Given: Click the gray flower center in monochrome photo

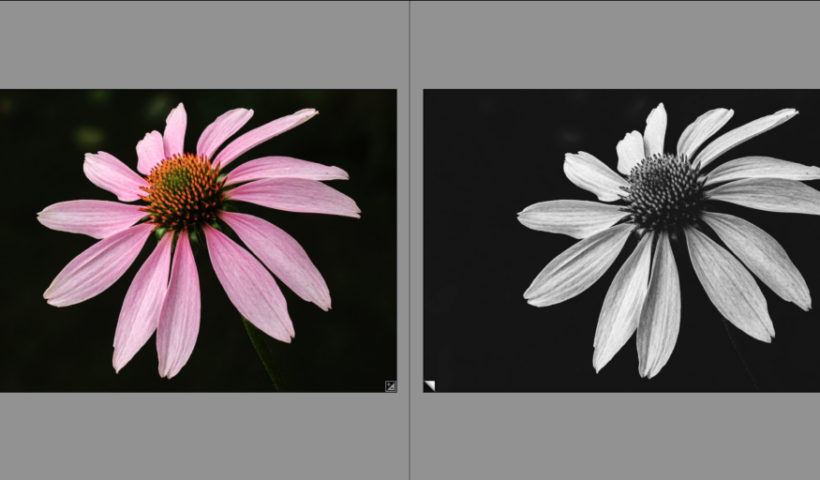Looking at the screenshot, I should [x=664, y=190].
